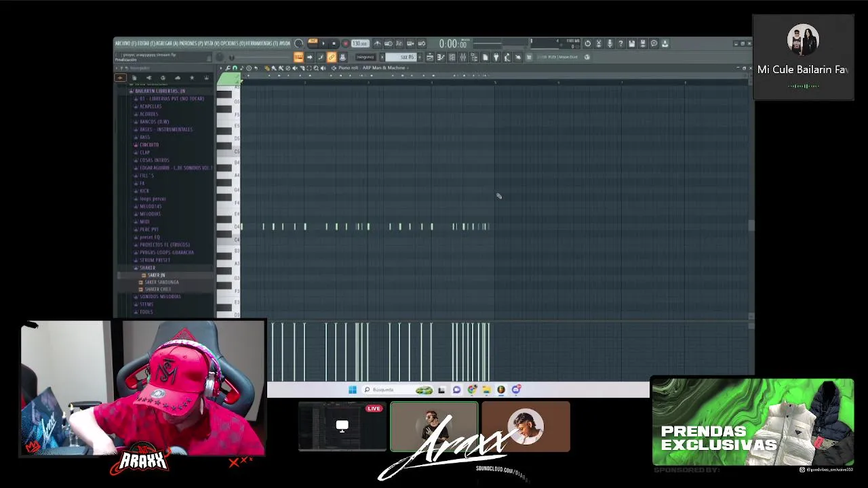Expand the COSAS INTROS folder
Screen dimensions: 868x488
click(x=154, y=160)
